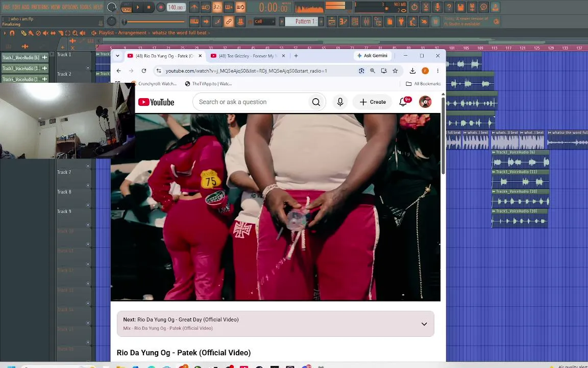588x368 pixels.
Task: Search by voice with YouTube microphone icon
Action: [340, 102]
